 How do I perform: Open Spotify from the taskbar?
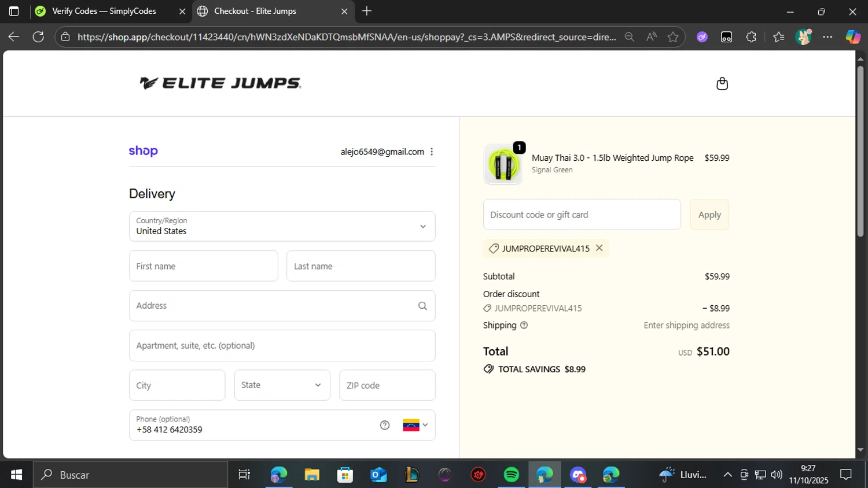[x=512, y=475]
